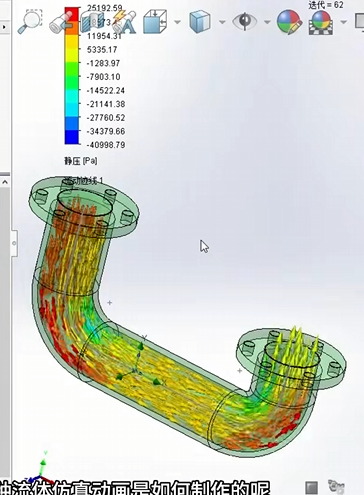
Task: Toggle the Section View tool
Action: [91, 22]
